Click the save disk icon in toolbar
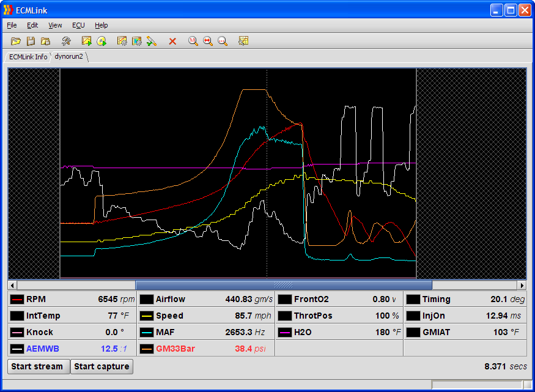This screenshot has height=392, width=535. click(31, 41)
